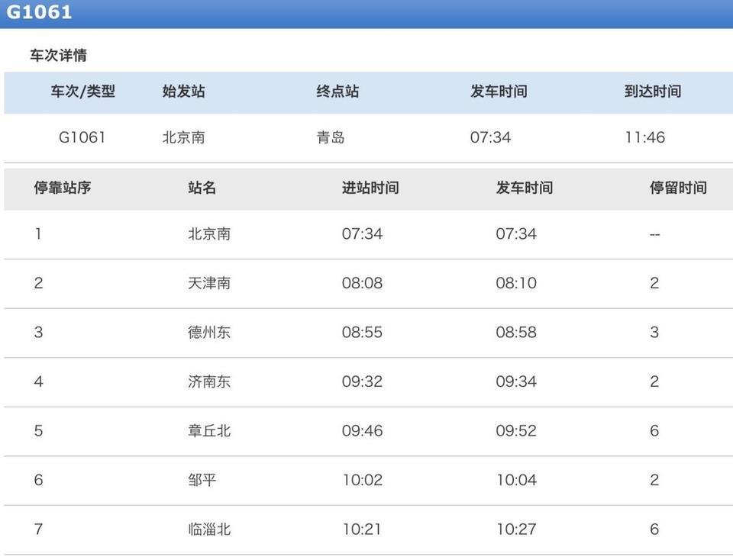
Task: Click arrival time 09:32 for 济南东
Action: pyautogui.click(x=362, y=381)
